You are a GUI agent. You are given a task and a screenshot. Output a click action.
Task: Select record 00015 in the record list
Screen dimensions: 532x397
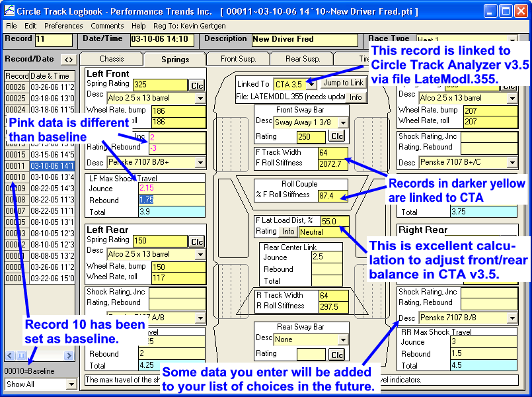[40, 155]
